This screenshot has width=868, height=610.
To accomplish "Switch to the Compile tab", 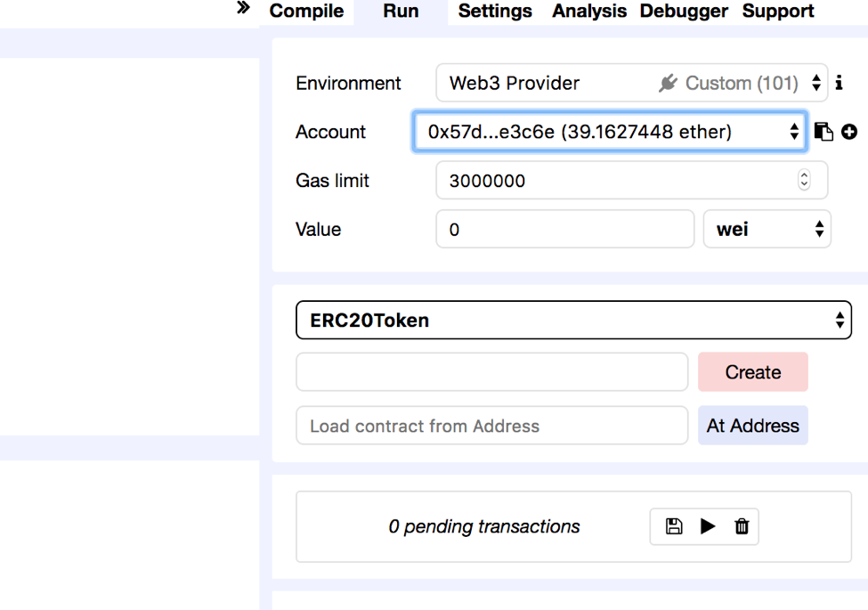I will (x=306, y=11).
